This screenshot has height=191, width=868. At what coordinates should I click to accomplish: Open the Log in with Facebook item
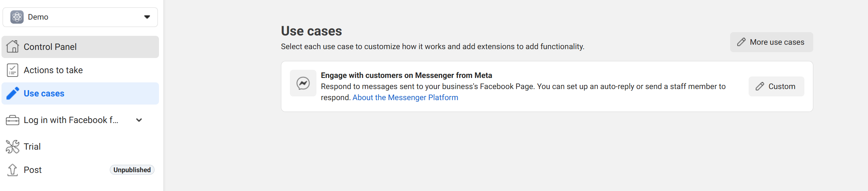pos(71,120)
